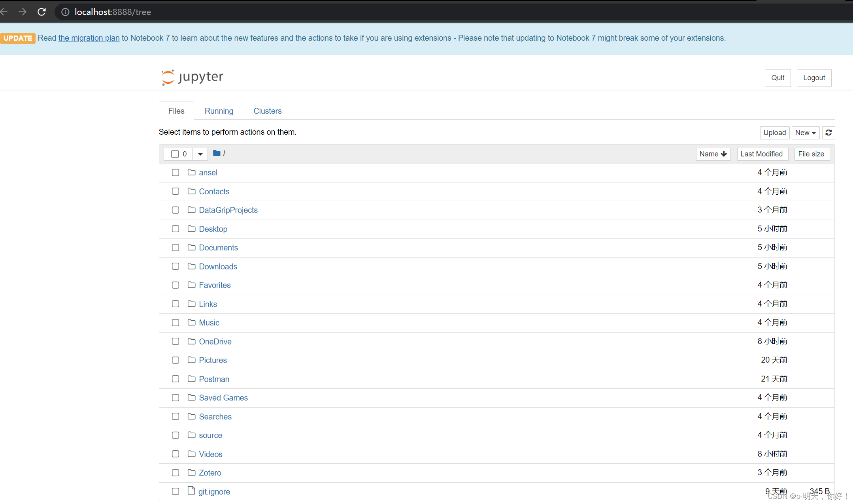This screenshot has height=504, width=853.
Task: Click the site info icon in address bar
Action: tap(65, 12)
